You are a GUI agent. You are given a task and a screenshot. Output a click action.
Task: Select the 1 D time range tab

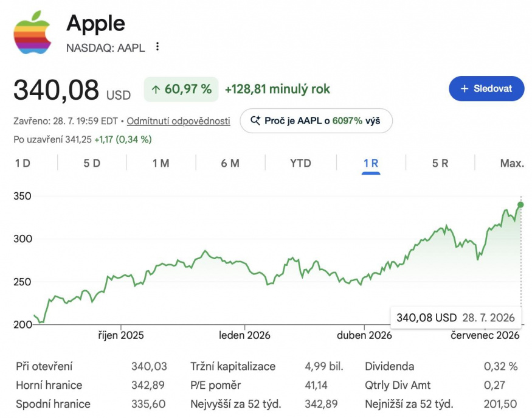point(22,163)
